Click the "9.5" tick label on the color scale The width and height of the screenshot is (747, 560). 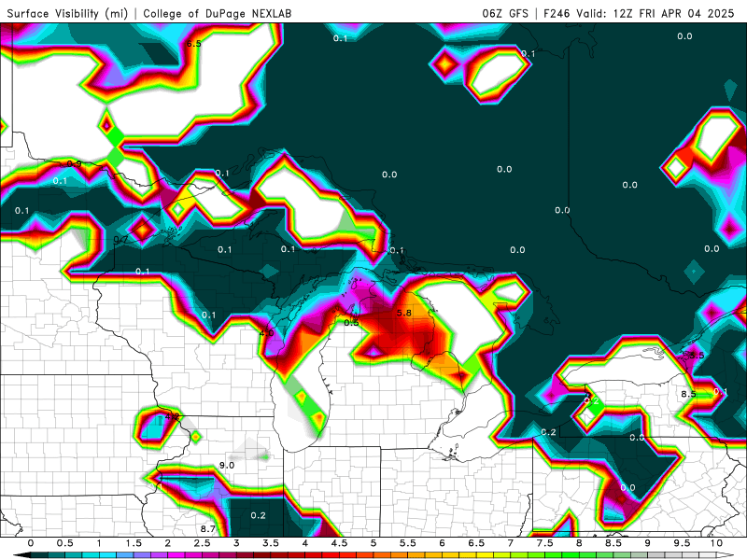click(682, 543)
